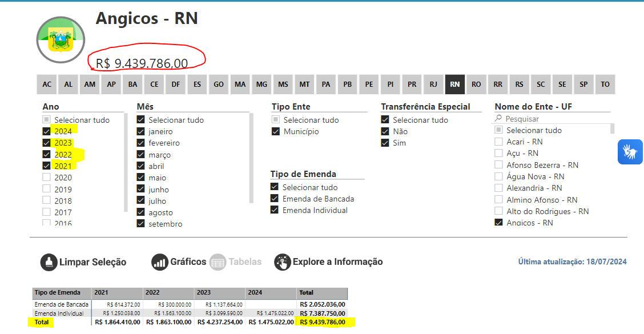
Task: Click the Ano list scrollbar
Action: (126, 162)
